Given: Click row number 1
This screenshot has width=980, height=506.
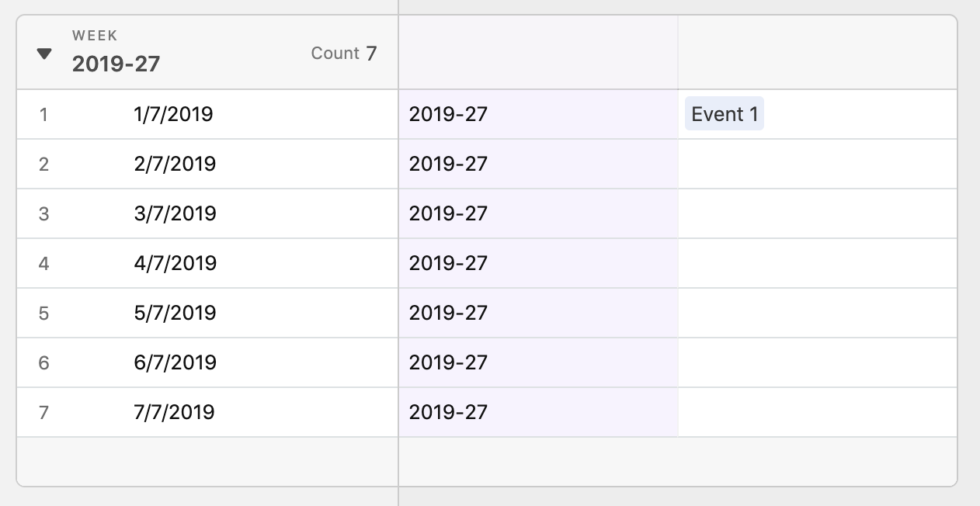Looking at the screenshot, I should (x=43, y=115).
